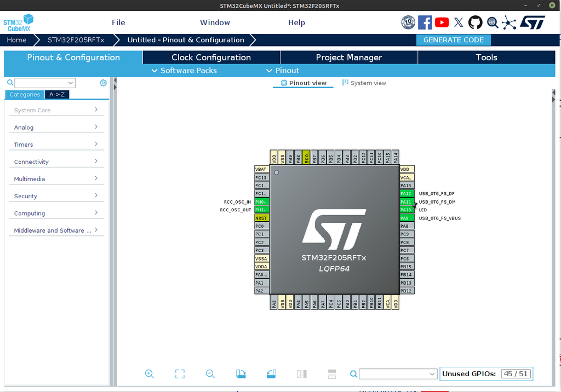The width and height of the screenshot is (561, 392).
Task: Click the pin search magnifier icon at bottom
Action: [x=353, y=374]
